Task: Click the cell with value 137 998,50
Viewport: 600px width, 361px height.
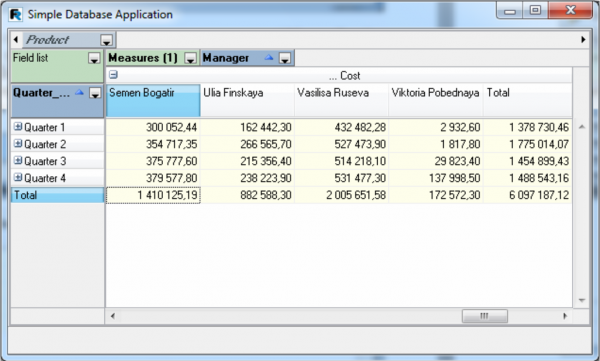Action: [435, 178]
